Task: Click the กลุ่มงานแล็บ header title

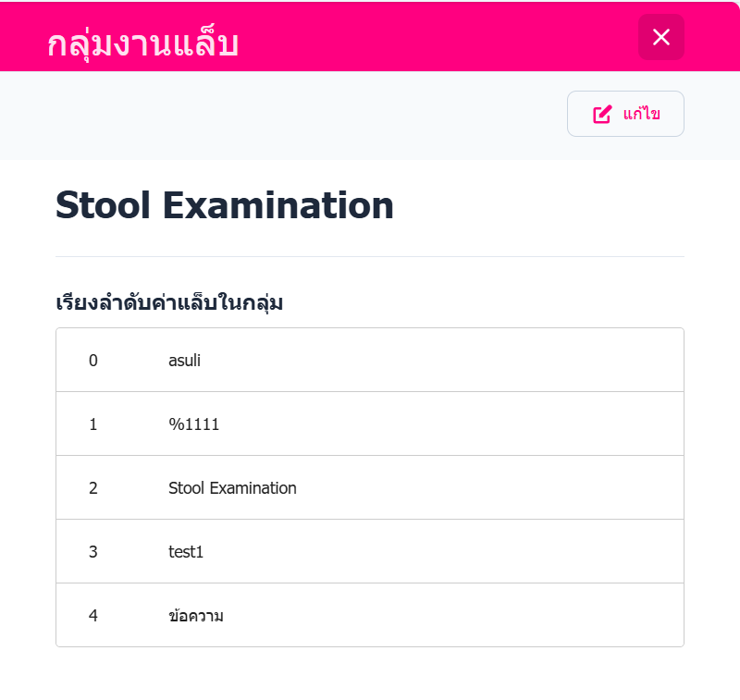Action: (x=143, y=43)
